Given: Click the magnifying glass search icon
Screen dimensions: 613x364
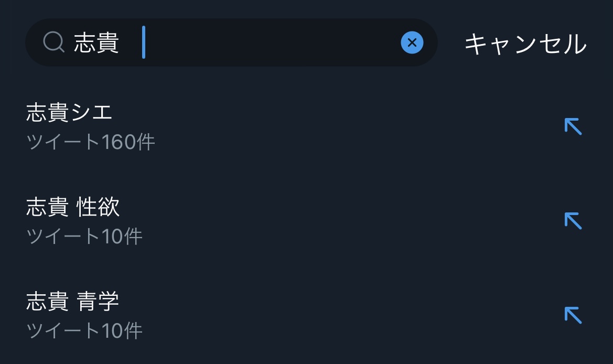Looking at the screenshot, I should click(x=53, y=42).
